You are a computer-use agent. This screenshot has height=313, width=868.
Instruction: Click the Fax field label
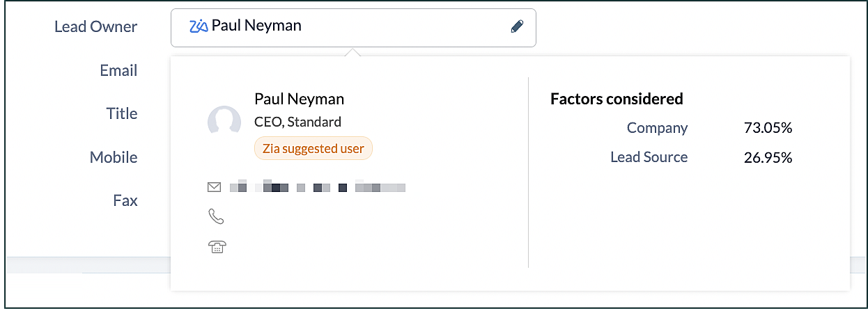125,200
